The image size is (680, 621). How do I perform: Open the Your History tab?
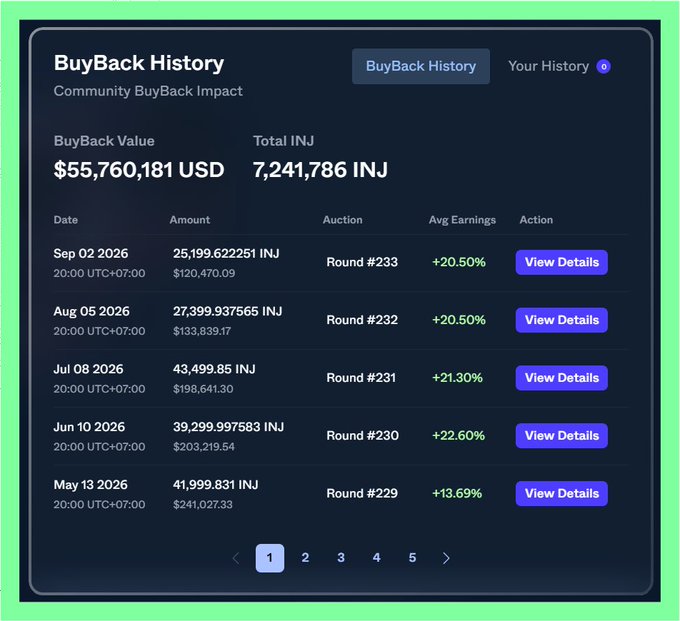[x=548, y=66]
